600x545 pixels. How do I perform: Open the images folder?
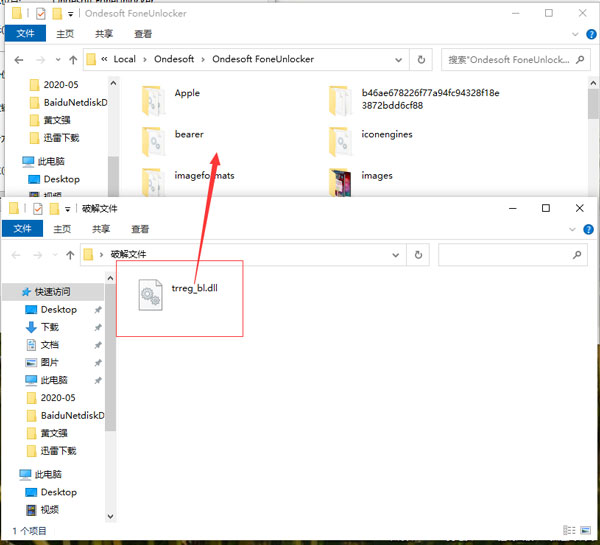(x=360, y=182)
